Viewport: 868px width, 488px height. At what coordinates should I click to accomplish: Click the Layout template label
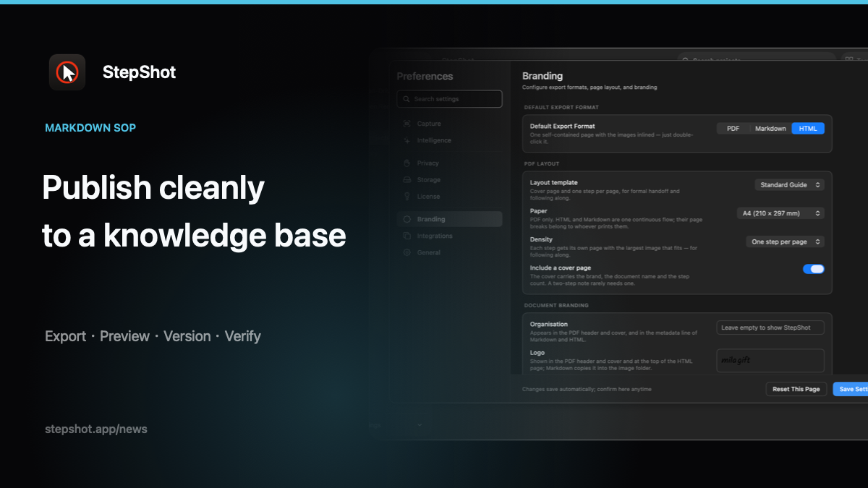(554, 183)
